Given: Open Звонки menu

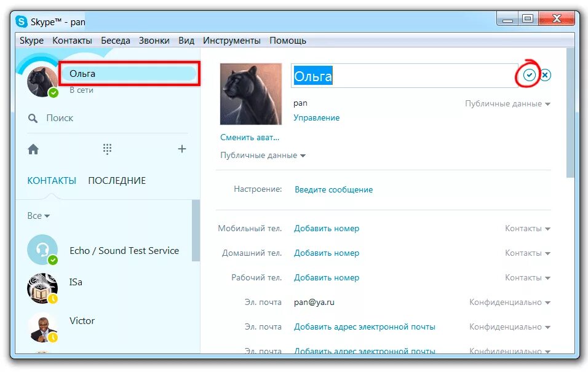Looking at the screenshot, I should click(154, 41).
